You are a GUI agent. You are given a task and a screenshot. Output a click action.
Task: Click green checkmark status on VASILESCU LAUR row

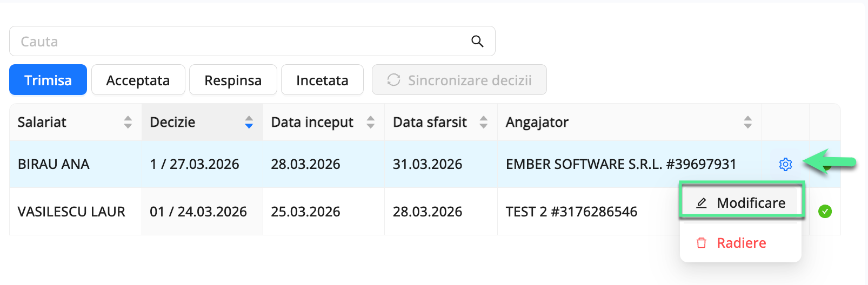(x=825, y=212)
